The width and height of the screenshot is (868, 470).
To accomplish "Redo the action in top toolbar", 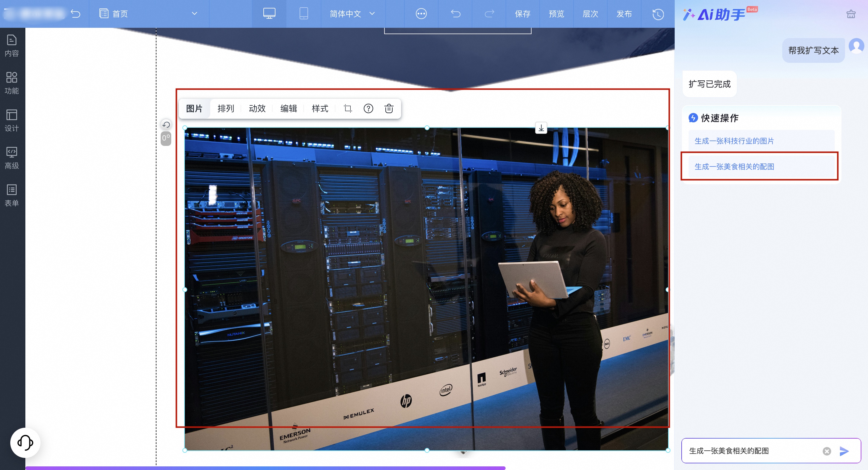I will [x=489, y=14].
